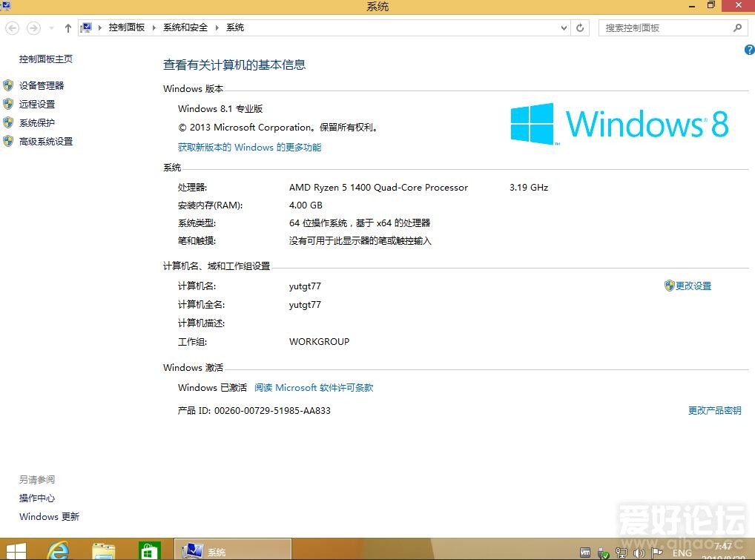The width and height of the screenshot is (755, 560).
Task: Open 远程设置 from the sidebar
Action: tap(37, 104)
